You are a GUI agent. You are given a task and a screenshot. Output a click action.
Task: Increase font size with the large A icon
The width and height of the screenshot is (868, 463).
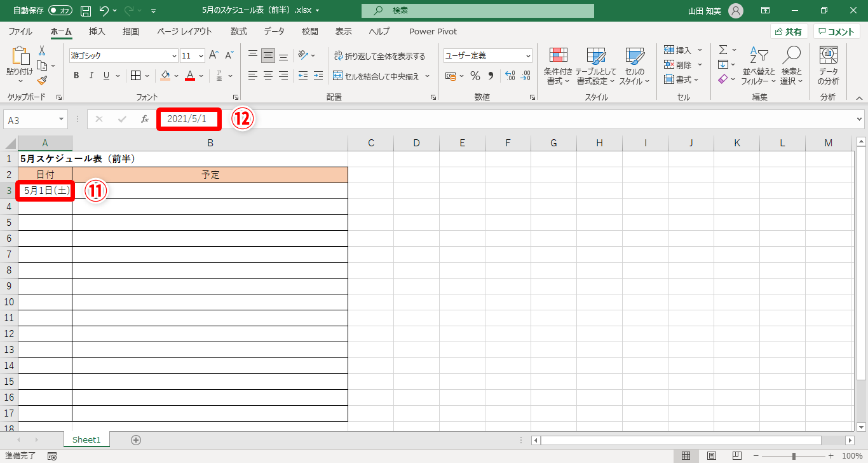[x=214, y=55]
